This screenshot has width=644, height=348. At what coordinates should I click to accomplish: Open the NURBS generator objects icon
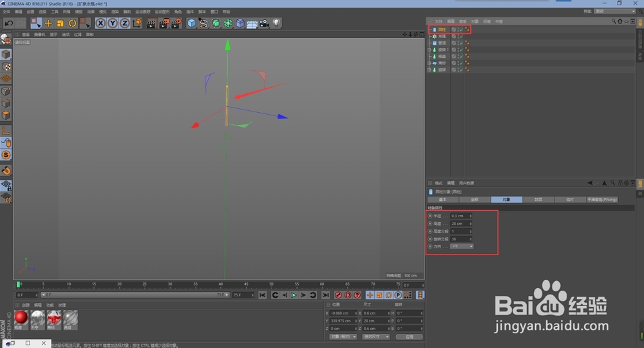pyautogui.click(x=216, y=23)
